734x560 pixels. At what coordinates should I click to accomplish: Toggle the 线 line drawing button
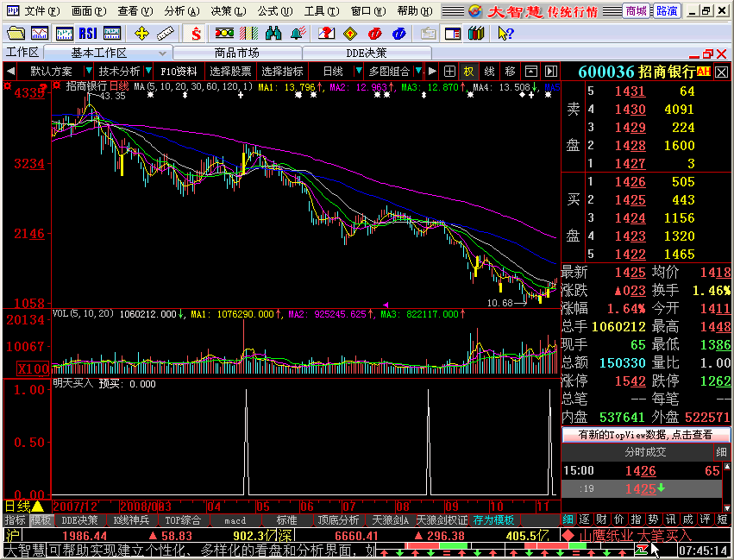(x=489, y=71)
